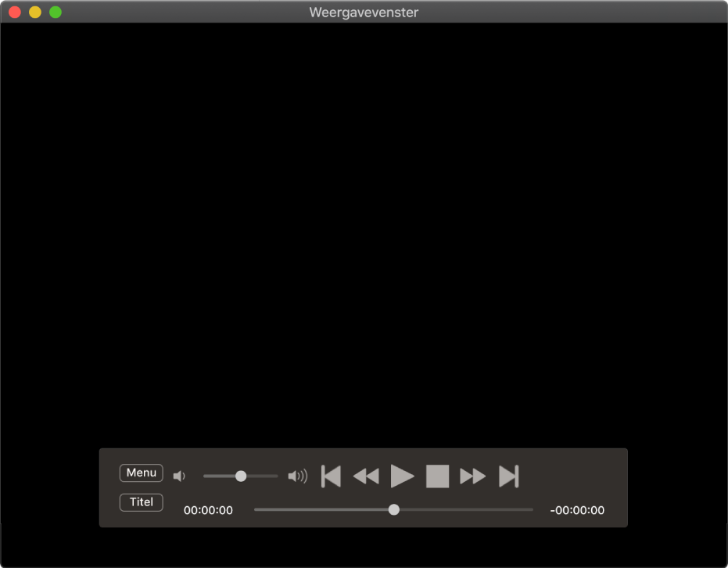The height and width of the screenshot is (568, 728).
Task: Skip to previous chapter
Action: coord(331,476)
